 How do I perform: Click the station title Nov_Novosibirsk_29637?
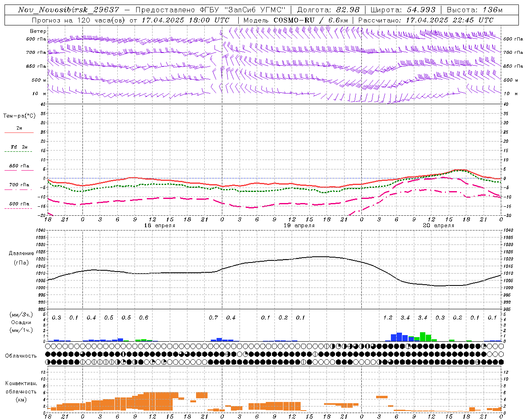[x=69, y=10]
